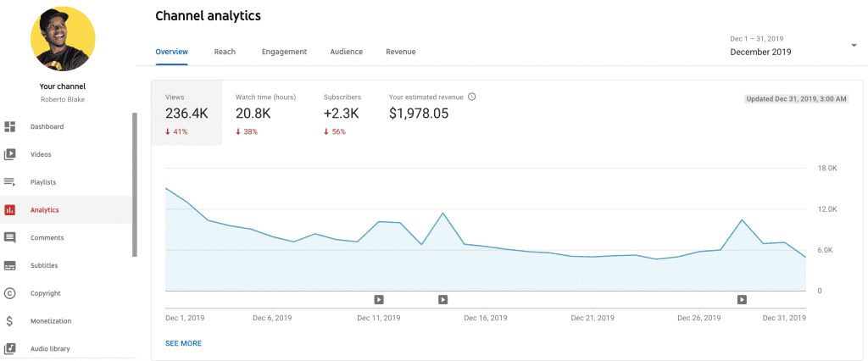Open the Engagement tab
The height and width of the screenshot is (361, 868).
[284, 52]
